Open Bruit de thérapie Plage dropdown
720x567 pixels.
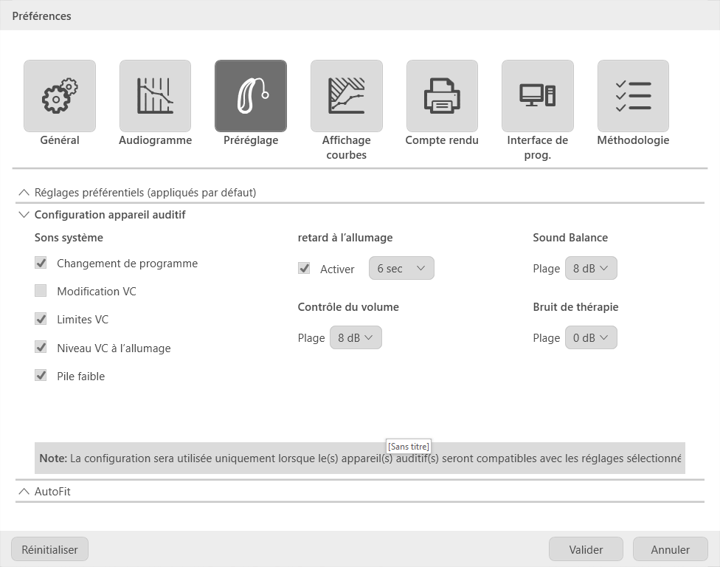pyautogui.click(x=590, y=338)
